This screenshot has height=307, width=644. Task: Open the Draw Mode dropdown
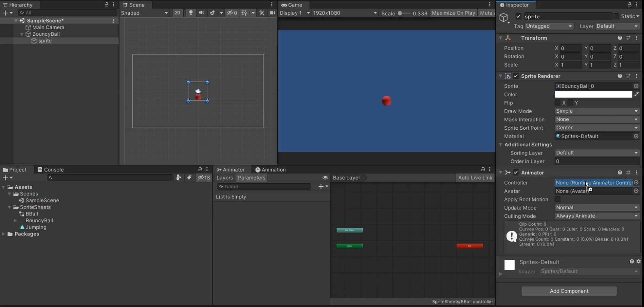pyautogui.click(x=597, y=111)
